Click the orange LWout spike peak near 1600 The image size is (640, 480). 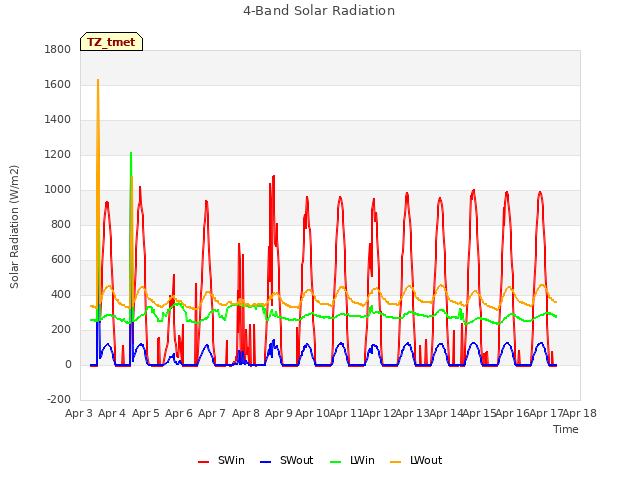coord(98,80)
